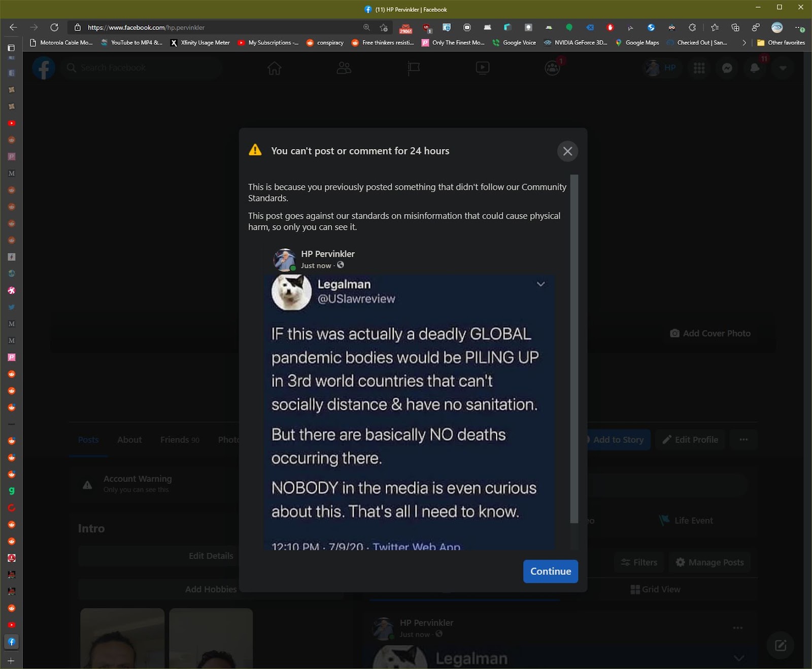This screenshot has width=812, height=669.
Task: Expand the bookmarks overflow chevron
Action: tap(744, 43)
